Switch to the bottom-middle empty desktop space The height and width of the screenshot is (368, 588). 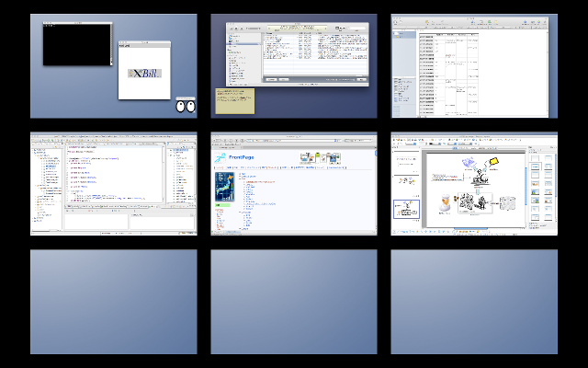click(294, 302)
